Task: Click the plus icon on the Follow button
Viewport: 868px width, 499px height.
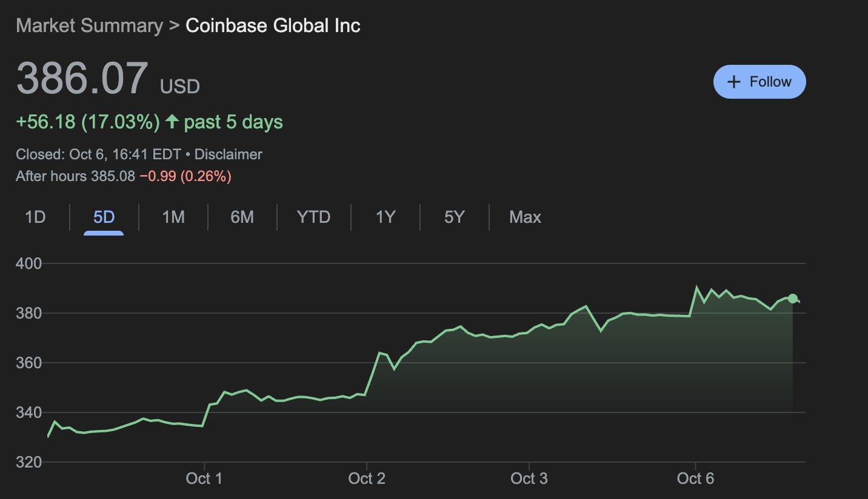Action: point(735,81)
